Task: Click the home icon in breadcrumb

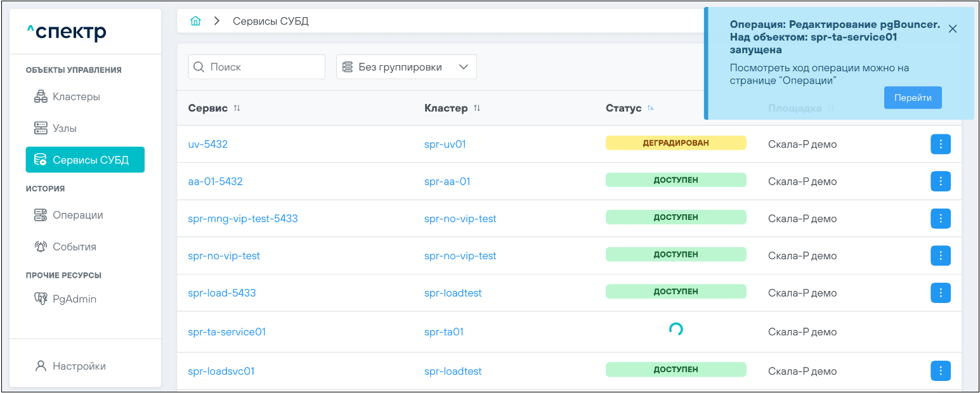Action: pos(195,21)
